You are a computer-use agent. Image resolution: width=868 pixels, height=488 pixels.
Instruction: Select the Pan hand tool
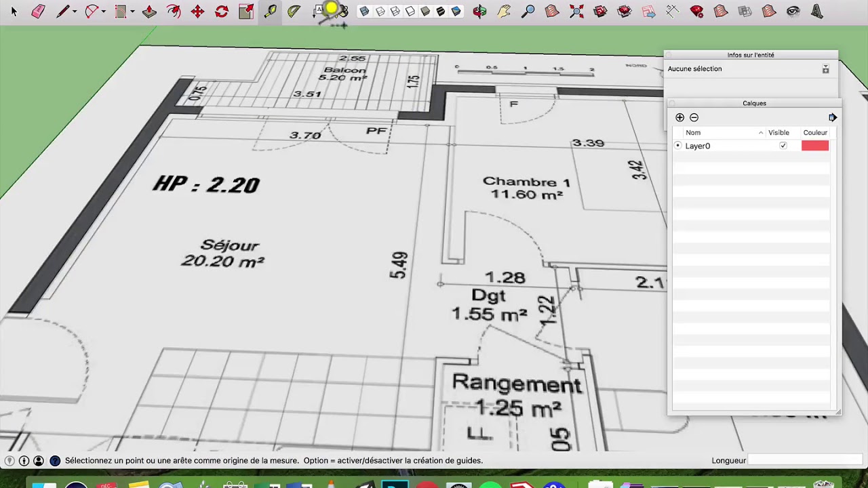(x=504, y=12)
